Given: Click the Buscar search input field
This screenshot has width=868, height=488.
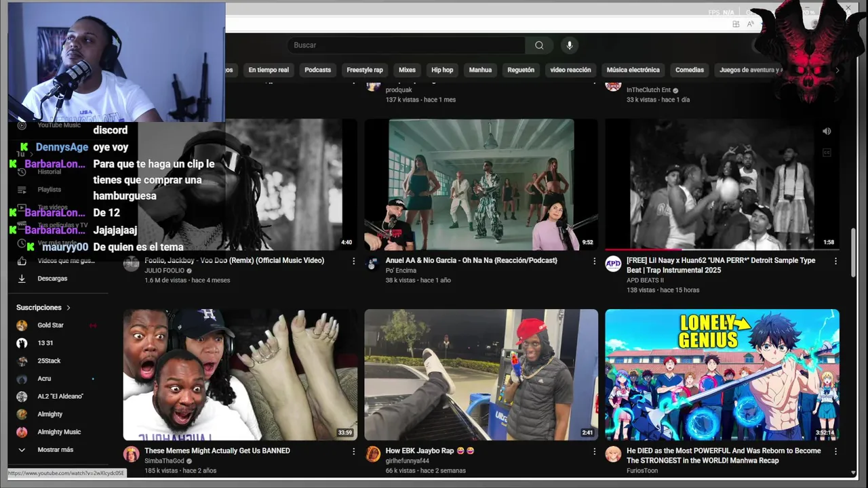Looking at the screenshot, I should 406,45.
